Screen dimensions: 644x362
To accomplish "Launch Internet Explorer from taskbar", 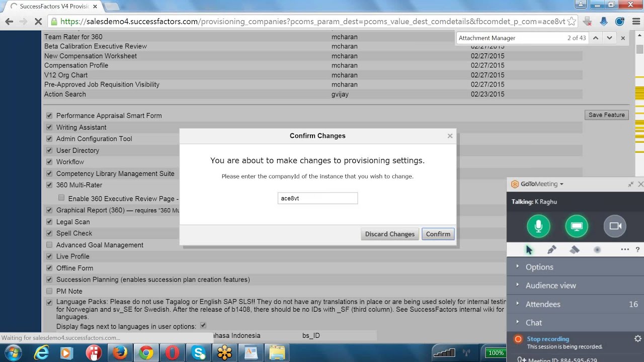I will point(41,352).
